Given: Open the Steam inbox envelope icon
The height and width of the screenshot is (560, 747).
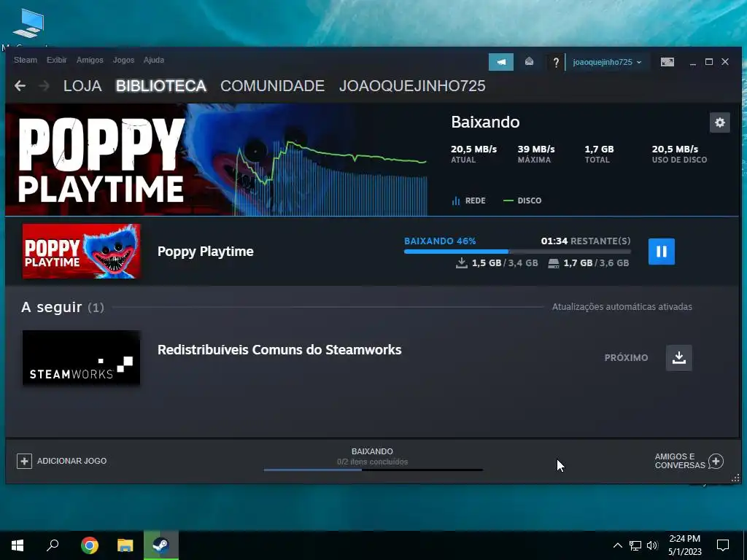Looking at the screenshot, I should pos(529,62).
